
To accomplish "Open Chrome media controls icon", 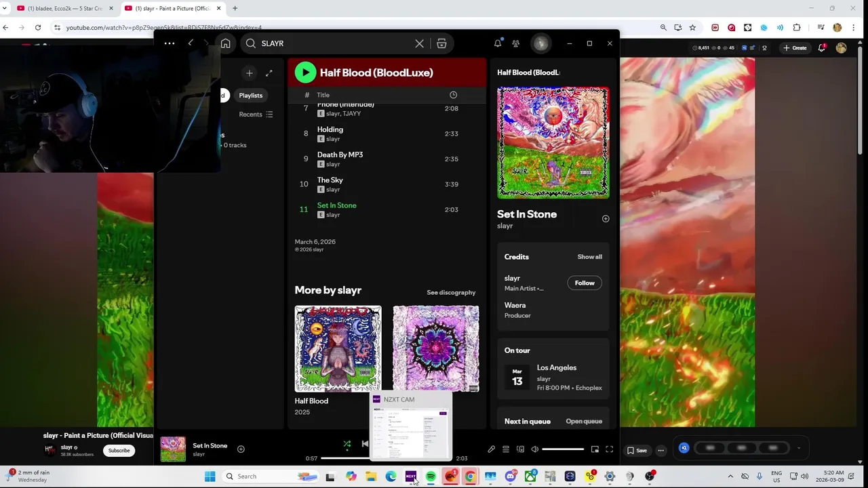I will [821, 28].
